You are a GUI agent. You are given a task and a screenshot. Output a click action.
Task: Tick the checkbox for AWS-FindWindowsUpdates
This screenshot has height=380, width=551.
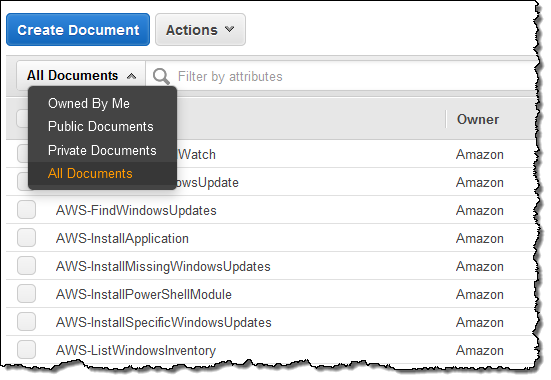point(26,210)
